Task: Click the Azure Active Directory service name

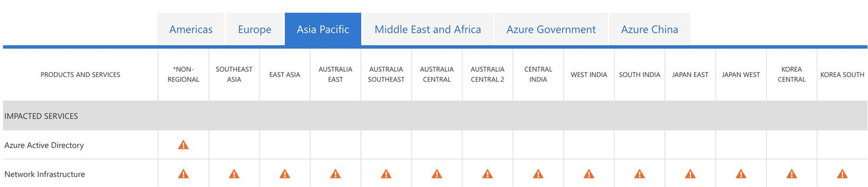Action: [x=44, y=145]
